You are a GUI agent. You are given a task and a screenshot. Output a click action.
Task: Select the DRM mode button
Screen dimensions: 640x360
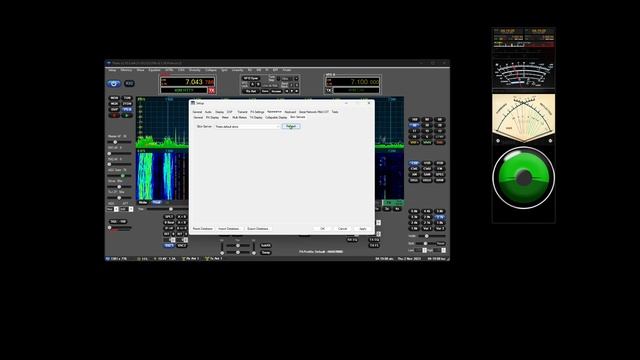440,180
